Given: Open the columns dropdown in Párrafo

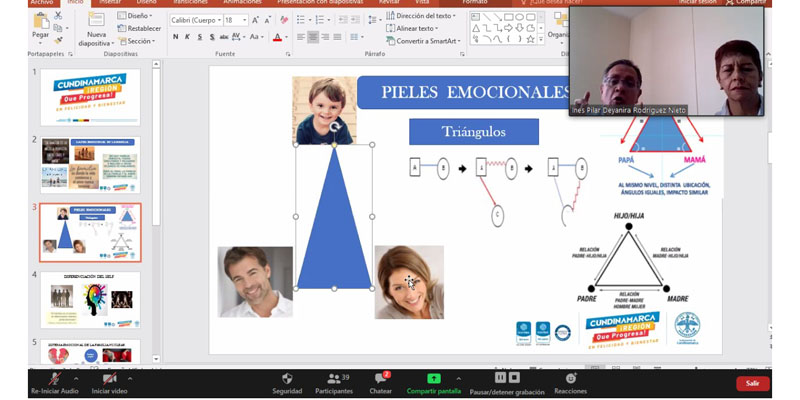Looking at the screenshot, I should pos(357,37).
